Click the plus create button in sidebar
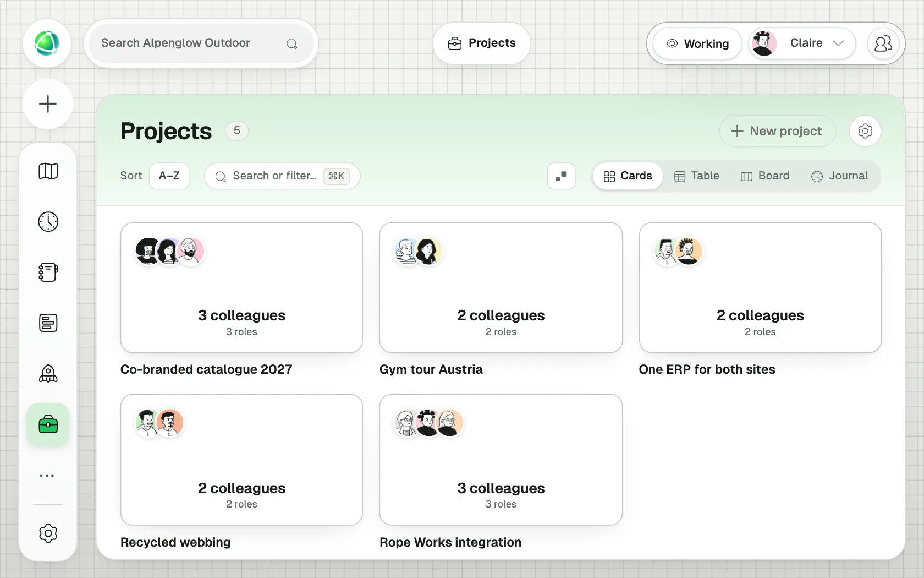 point(48,104)
